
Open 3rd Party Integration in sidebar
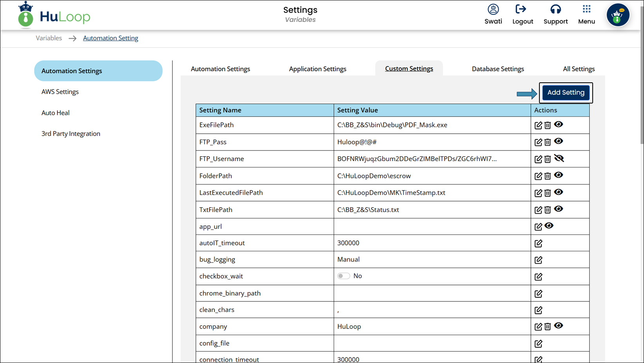pyautogui.click(x=71, y=134)
